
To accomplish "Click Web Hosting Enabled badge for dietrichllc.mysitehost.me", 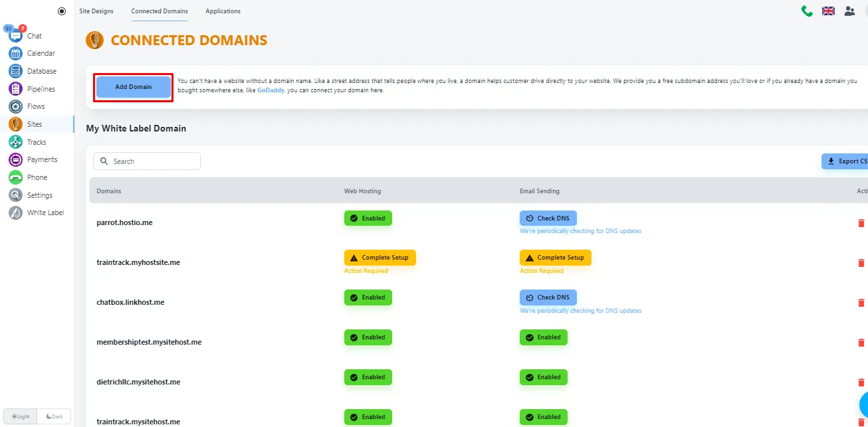I will click(368, 377).
